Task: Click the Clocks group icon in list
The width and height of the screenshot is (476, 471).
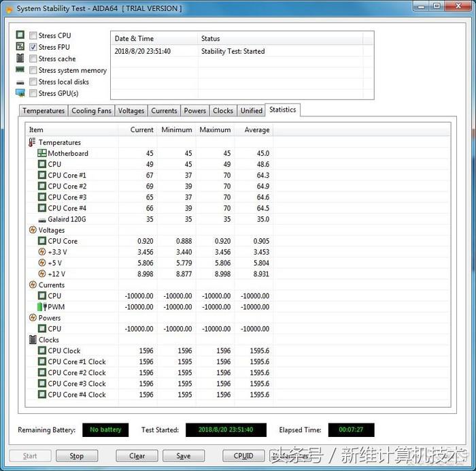Action: [x=33, y=340]
